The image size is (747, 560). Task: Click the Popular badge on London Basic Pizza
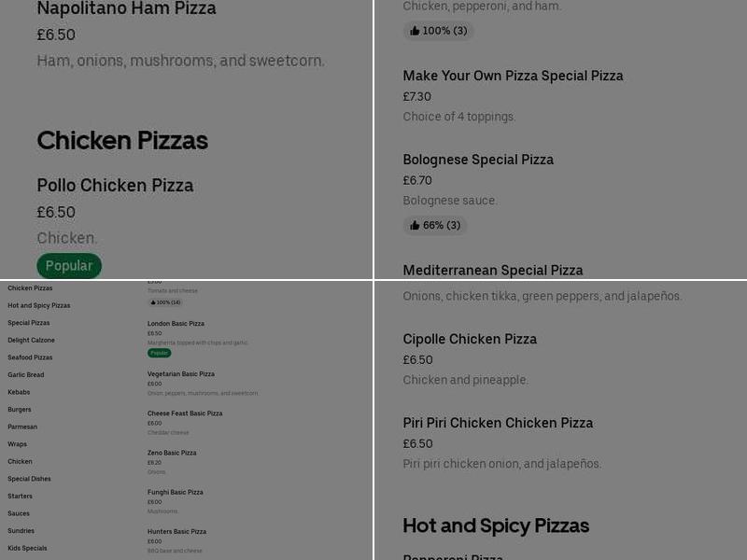[x=159, y=353]
